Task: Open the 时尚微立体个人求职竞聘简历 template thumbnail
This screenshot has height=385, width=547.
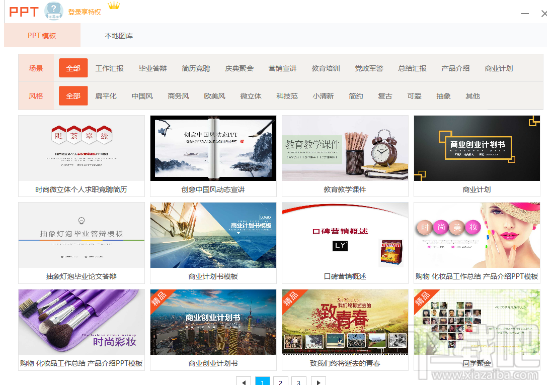Action: [x=81, y=148]
